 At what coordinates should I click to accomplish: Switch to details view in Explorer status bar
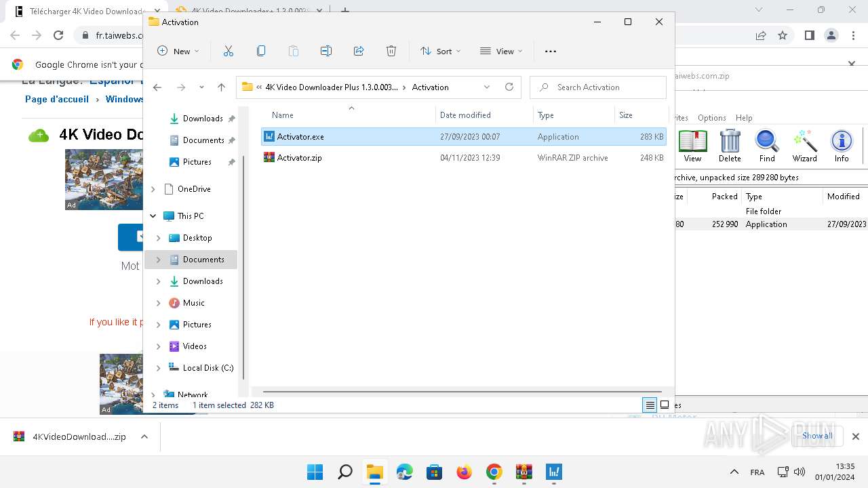[x=650, y=405]
